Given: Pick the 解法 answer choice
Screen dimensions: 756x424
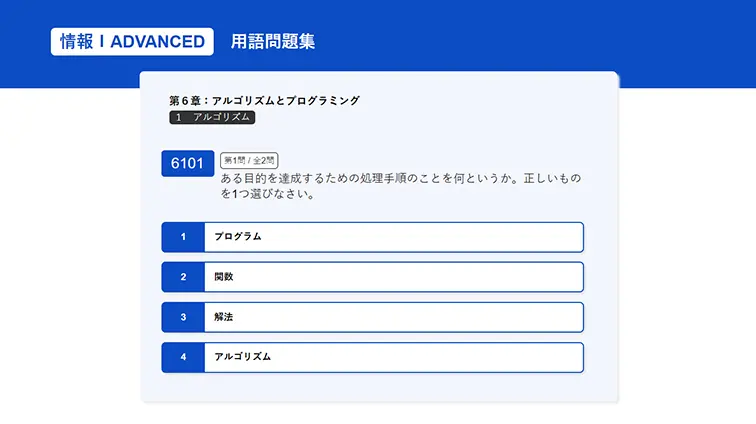Looking at the screenshot, I should click(x=393, y=317).
